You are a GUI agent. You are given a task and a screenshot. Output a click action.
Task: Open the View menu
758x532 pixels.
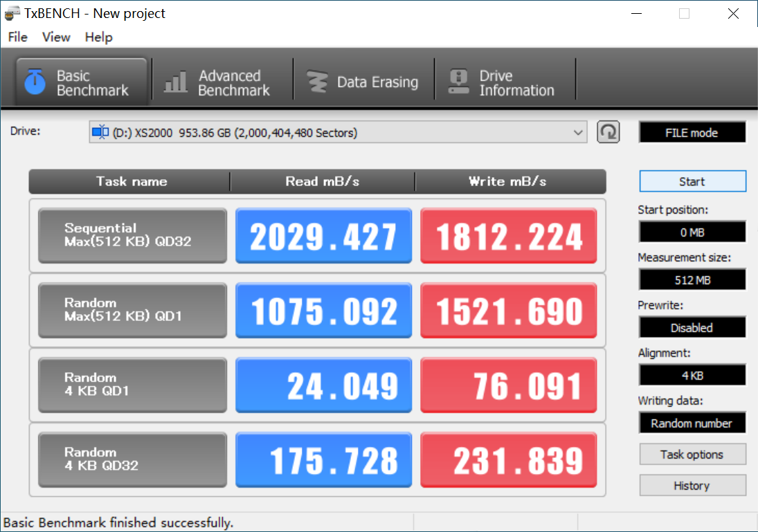click(x=55, y=37)
